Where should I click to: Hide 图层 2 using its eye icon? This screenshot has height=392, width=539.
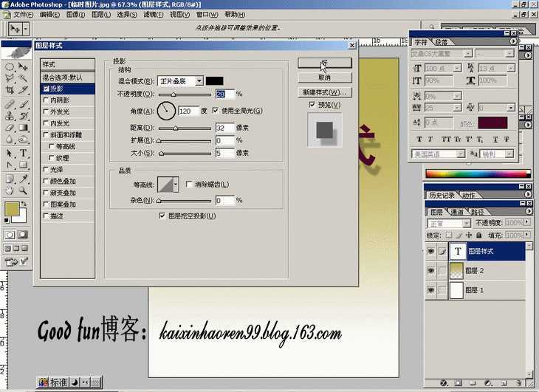(430, 270)
